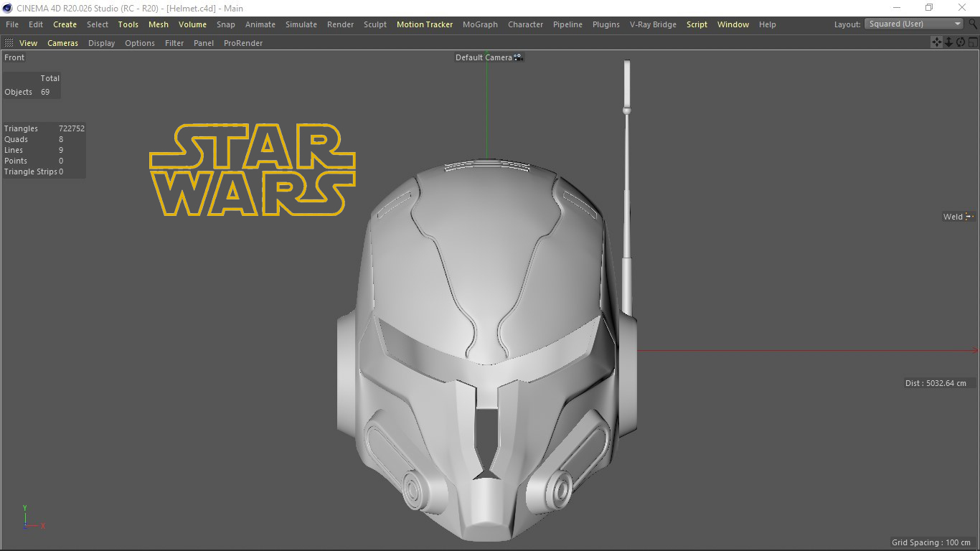Click the camera icon next to Default Camera
Screen dimensions: 980x551
coord(518,57)
